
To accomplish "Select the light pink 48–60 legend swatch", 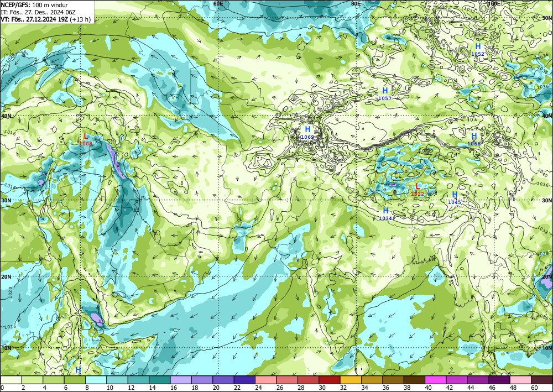I will click(x=520, y=380).
